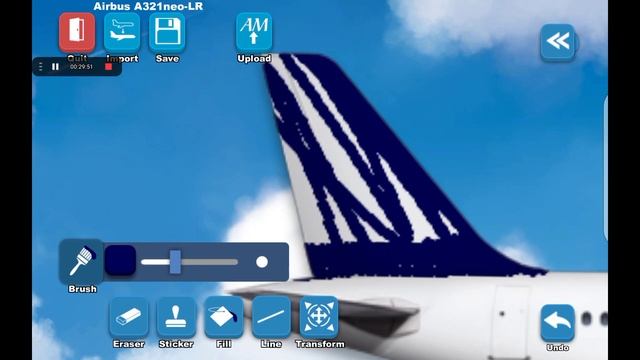Collapse the toolbar with double-chevron button
Viewport: 640px width, 360px height.
point(558,42)
